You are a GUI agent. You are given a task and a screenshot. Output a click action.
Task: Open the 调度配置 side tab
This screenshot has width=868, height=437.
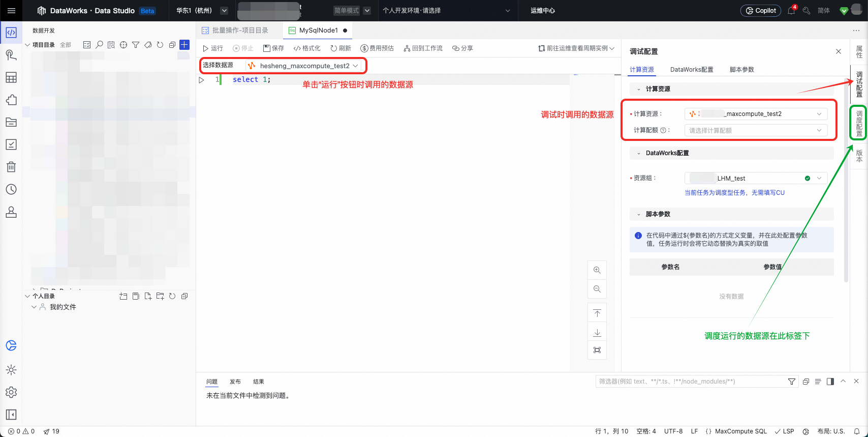[859, 123]
